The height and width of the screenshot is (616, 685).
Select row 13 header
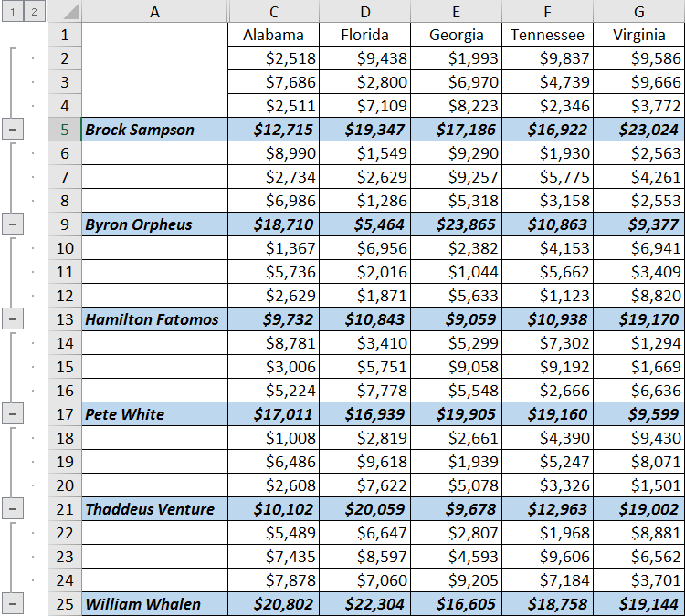click(65, 319)
